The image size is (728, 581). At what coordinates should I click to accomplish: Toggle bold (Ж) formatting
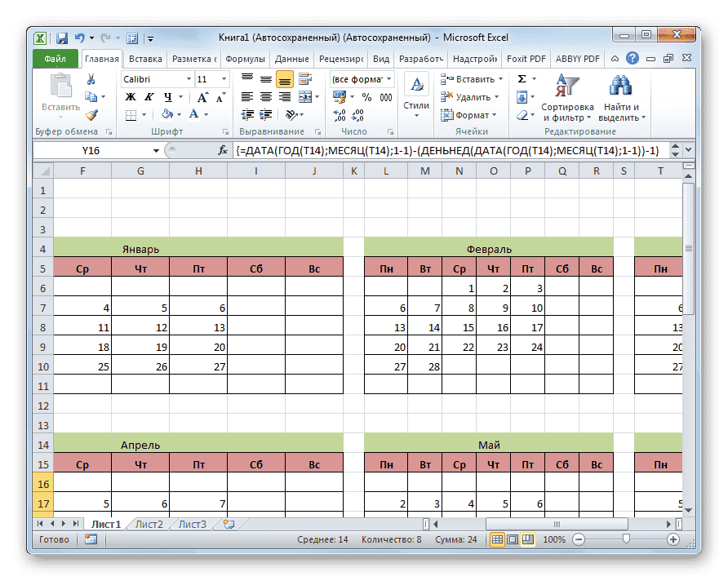(x=130, y=96)
